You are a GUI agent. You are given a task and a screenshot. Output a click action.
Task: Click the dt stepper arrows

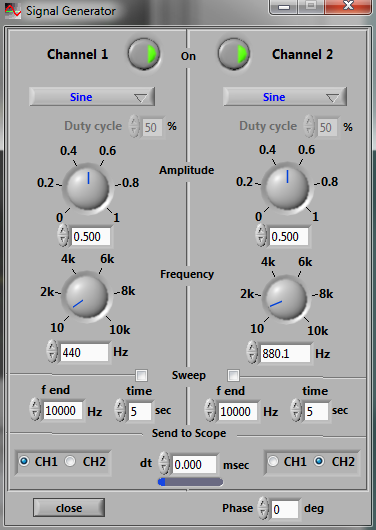(164, 463)
